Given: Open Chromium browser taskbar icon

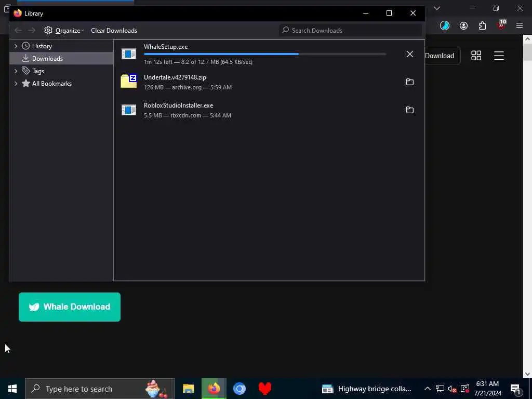Looking at the screenshot, I should pos(239,389).
